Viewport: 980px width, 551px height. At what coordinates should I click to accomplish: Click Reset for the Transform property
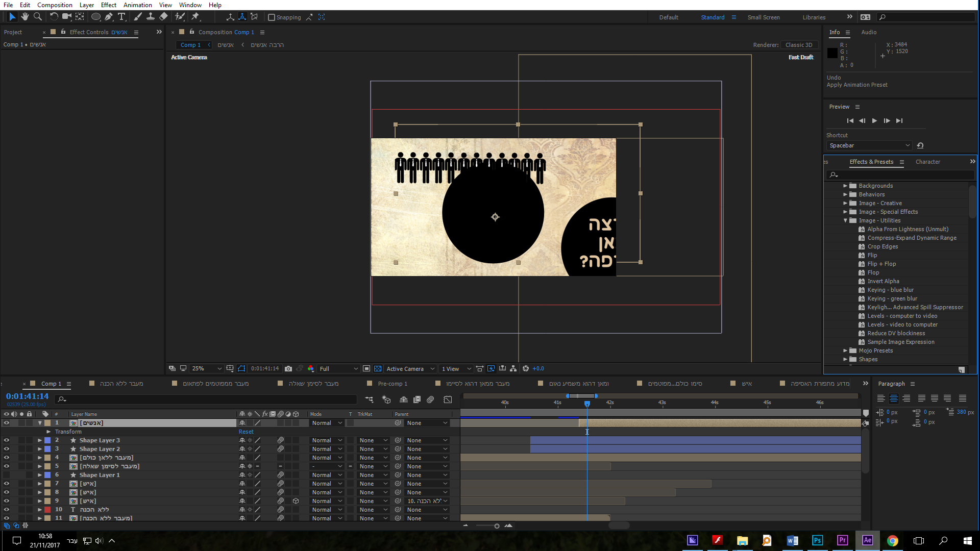click(x=246, y=432)
